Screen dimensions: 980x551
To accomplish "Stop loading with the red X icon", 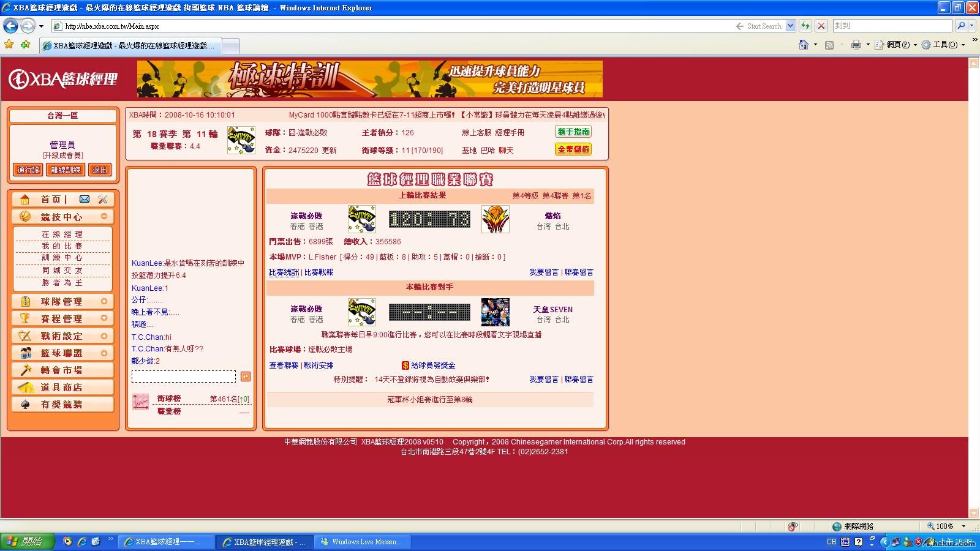I will [x=821, y=26].
